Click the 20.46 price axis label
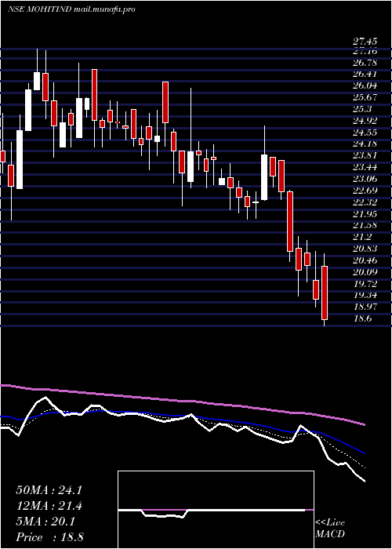 [366, 260]
